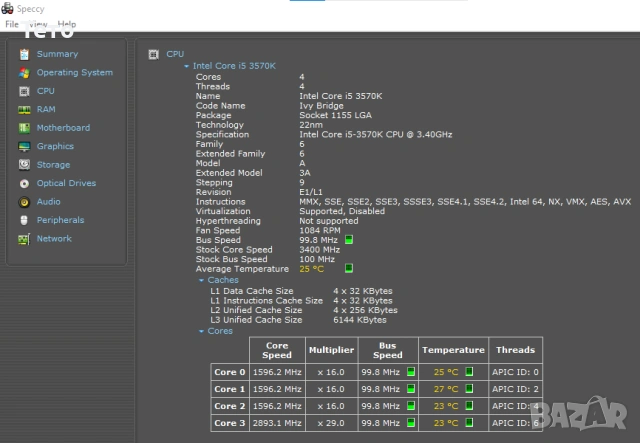
Task: Select the RAM icon in sidebar
Action: click(24, 109)
